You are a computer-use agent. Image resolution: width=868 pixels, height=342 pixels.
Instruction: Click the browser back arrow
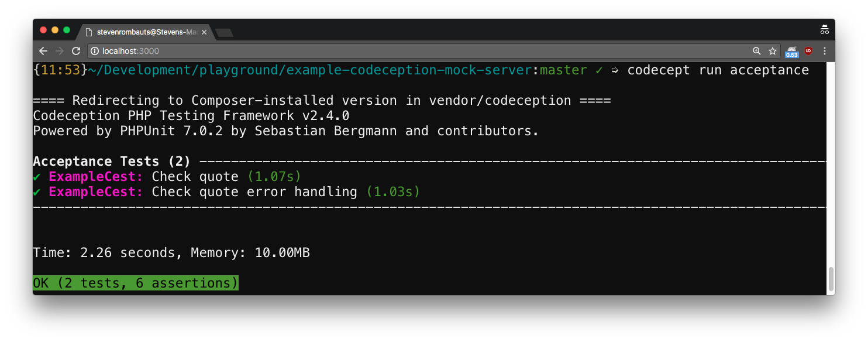click(x=43, y=51)
